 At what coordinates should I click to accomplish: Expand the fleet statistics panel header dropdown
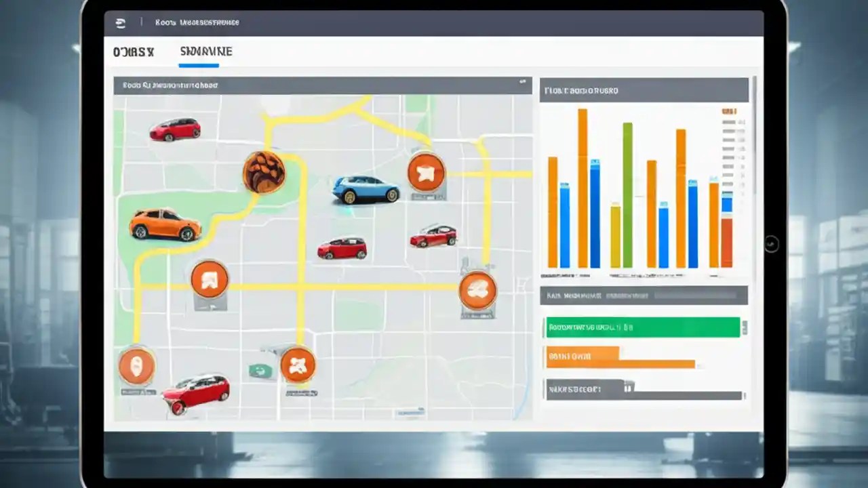pyautogui.click(x=644, y=90)
